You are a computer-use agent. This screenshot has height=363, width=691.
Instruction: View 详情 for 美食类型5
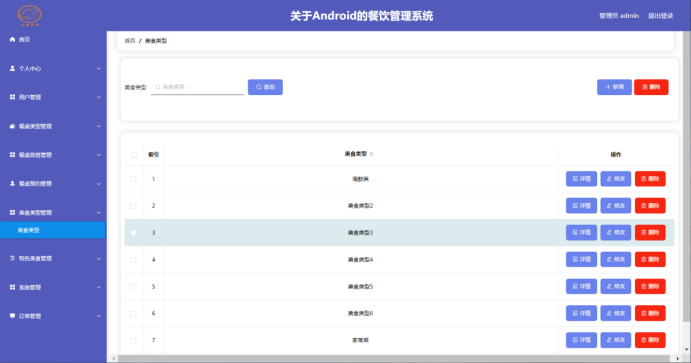[581, 286]
